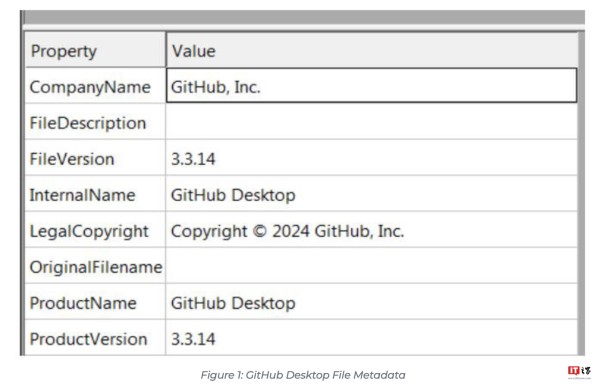Select the LegalCopyright property cell

tap(95, 230)
